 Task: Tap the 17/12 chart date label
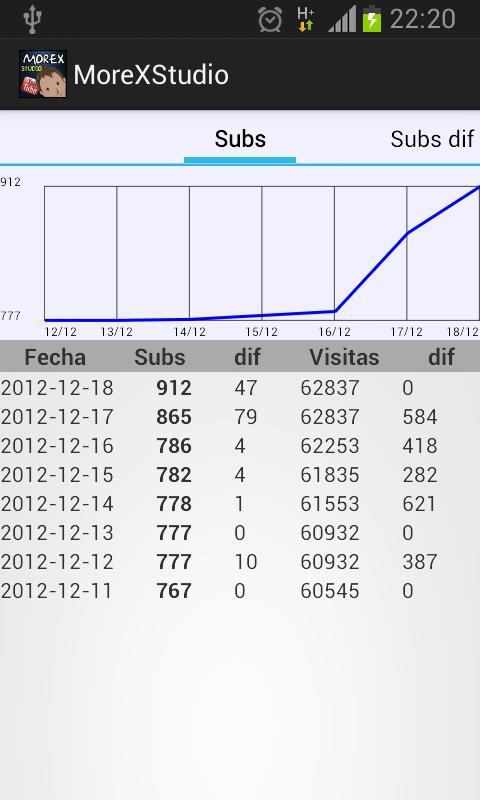407,332
